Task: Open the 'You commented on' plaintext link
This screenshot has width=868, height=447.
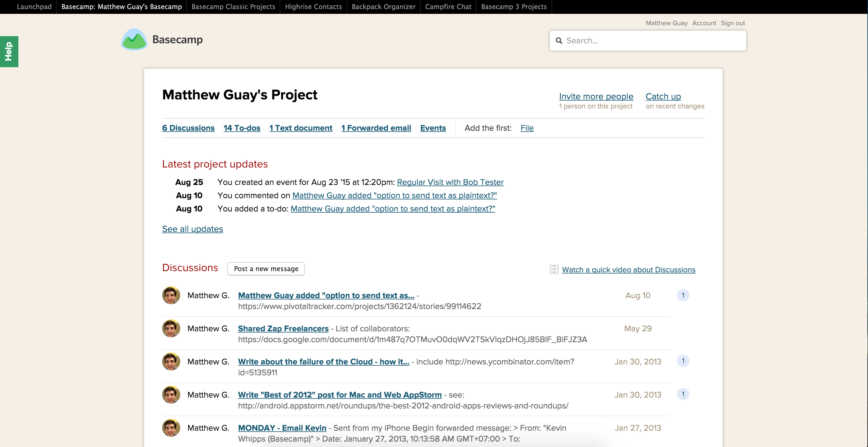Action: coord(395,195)
